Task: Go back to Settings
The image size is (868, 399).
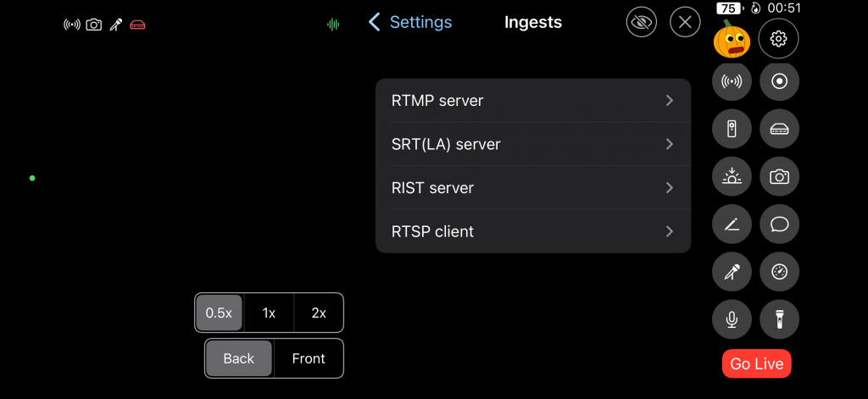Action: pos(410,23)
